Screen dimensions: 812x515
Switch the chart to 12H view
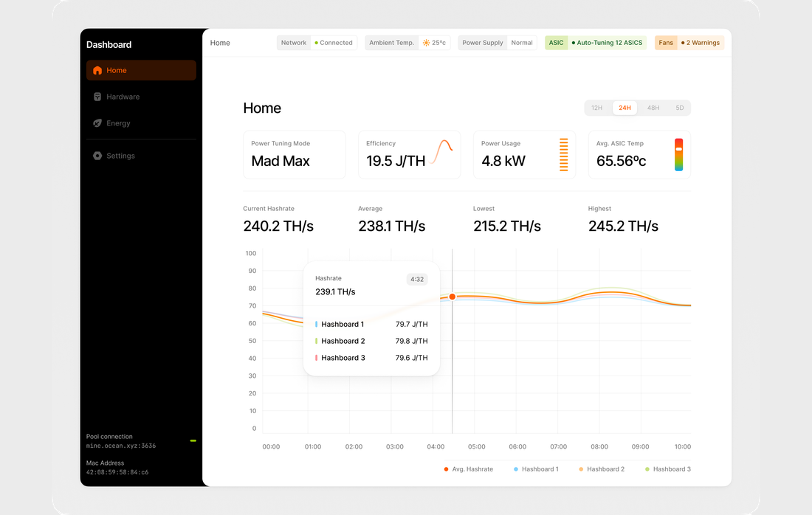point(596,108)
